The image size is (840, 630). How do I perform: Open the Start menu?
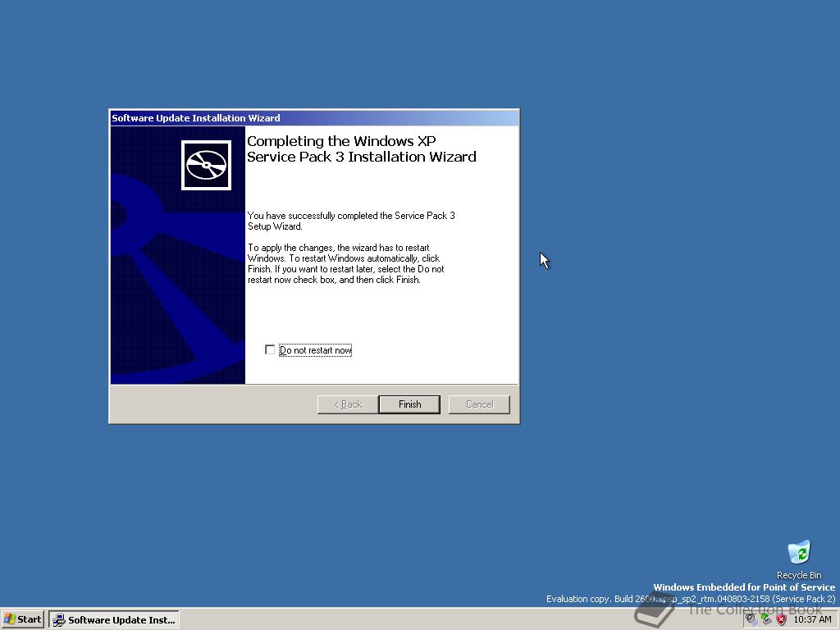pyautogui.click(x=22, y=619)
